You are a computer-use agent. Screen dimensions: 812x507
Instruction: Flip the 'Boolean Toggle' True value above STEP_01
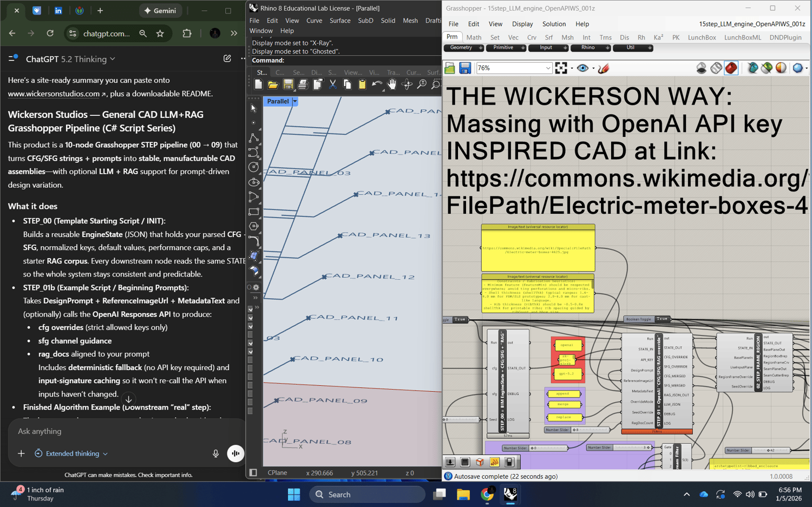[663, 319]
